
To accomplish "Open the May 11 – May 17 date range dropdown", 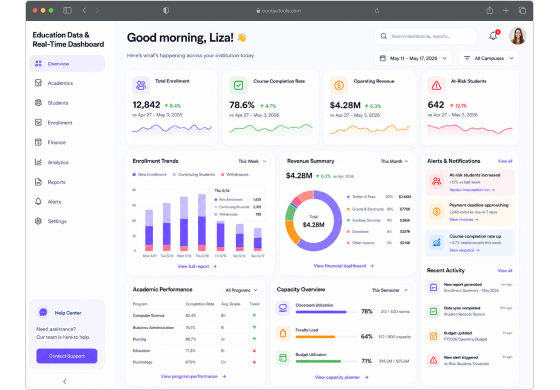I will 413,58.
